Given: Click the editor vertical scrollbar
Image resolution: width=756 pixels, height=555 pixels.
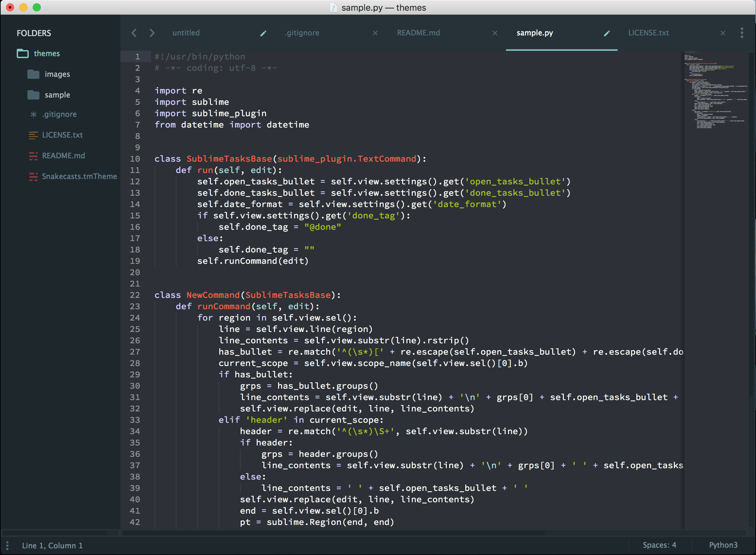Looking at the screenshot, I should pos(752,224).
